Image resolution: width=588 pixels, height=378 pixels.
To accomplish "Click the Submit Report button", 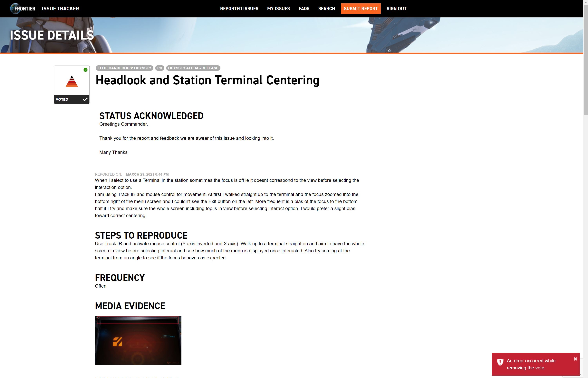I will tap(361, 9).
